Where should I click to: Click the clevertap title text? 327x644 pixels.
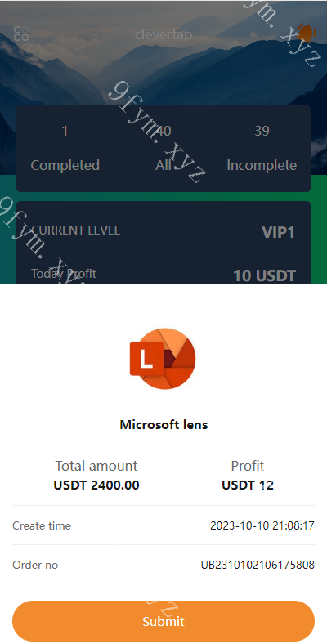click(x=163, y=34)
